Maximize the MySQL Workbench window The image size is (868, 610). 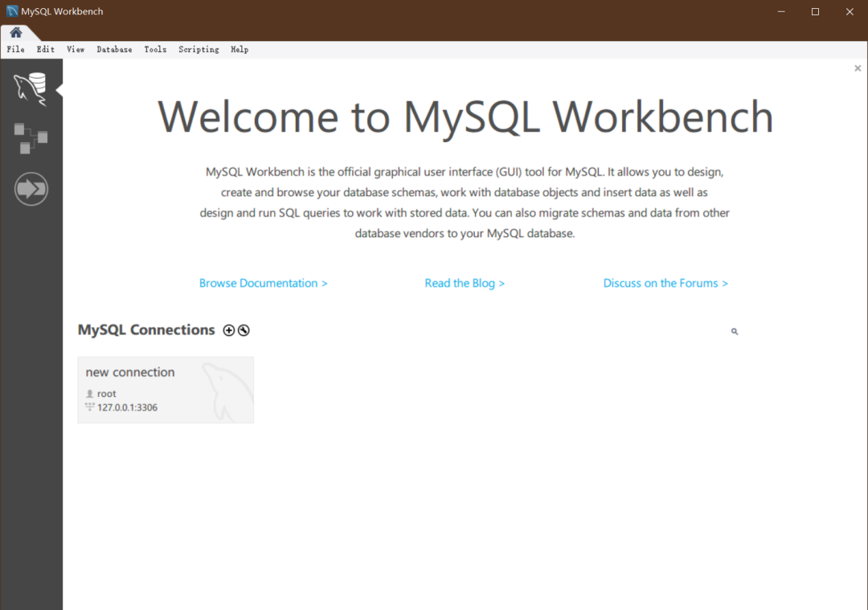click(x=815, y=11)
